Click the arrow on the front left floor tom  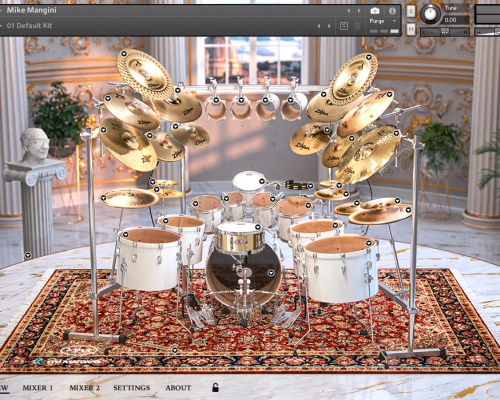click(125, 234)
